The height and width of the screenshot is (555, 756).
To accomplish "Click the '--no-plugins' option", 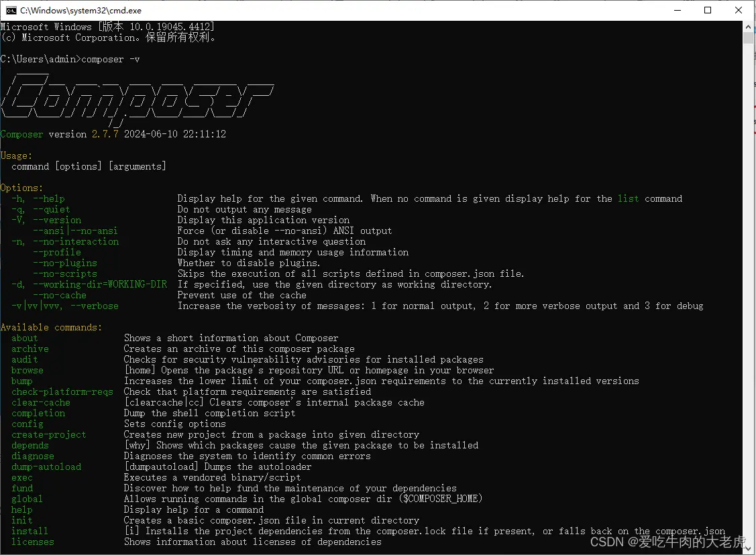I will coord(65,263).
